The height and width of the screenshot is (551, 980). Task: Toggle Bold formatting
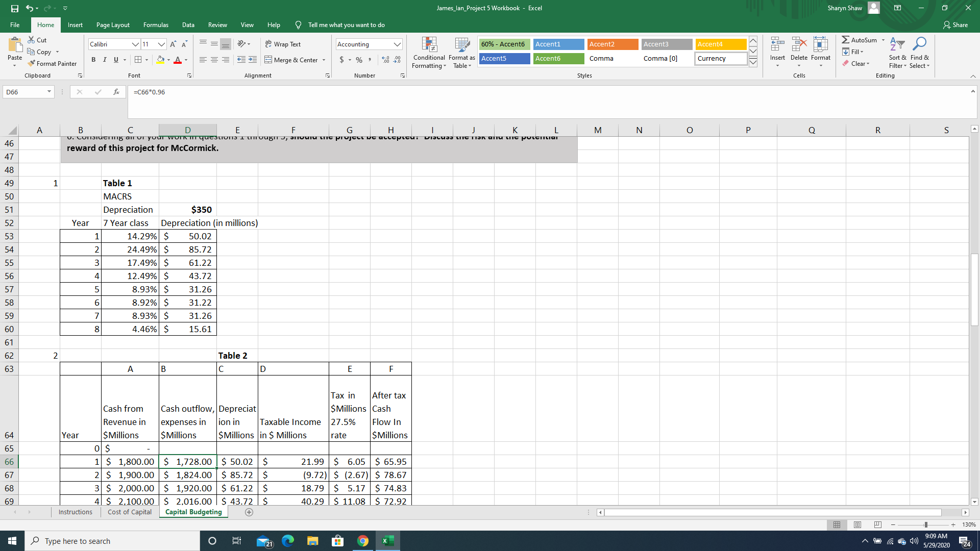tap(93, 60)
